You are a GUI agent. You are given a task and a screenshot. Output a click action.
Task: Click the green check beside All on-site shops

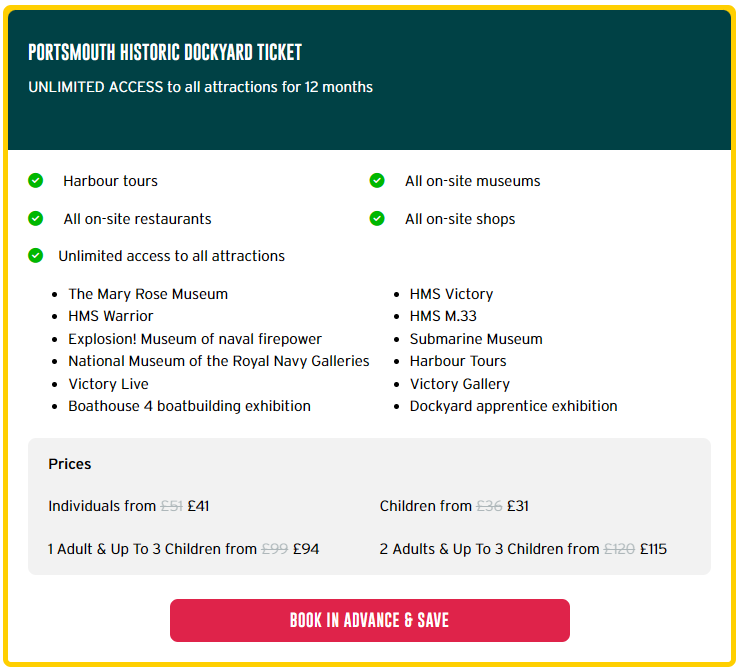377,219
